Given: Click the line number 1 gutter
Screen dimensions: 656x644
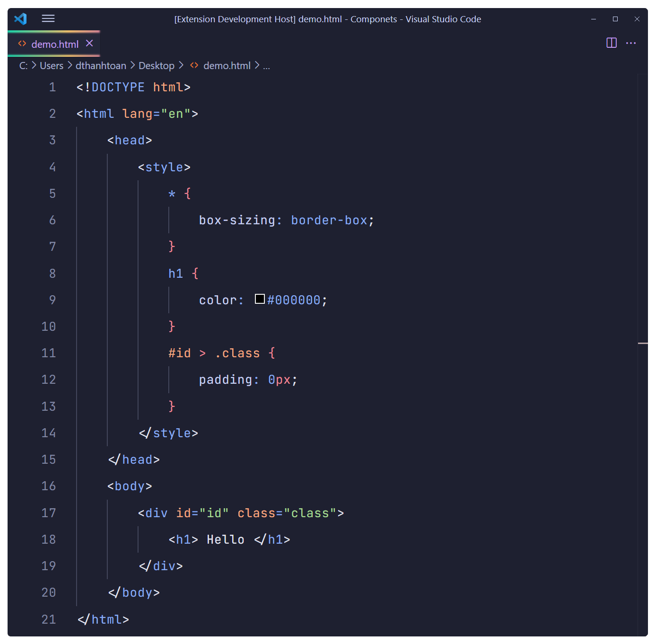Looking at the screenshot, I should tap(52, 88).
